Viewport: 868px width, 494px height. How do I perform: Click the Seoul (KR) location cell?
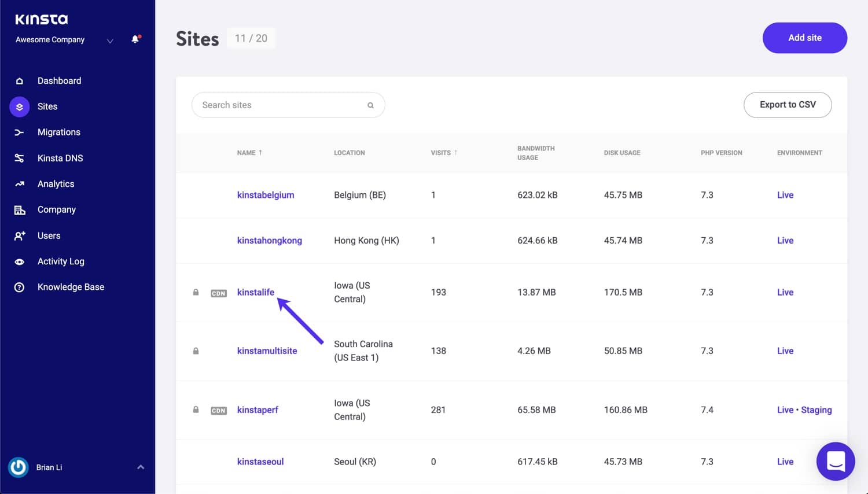click(x=355, y=462)
